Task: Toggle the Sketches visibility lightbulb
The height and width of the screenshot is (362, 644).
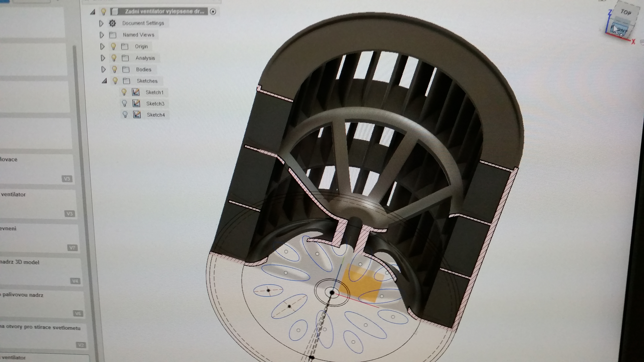Action: pos(115,81)
